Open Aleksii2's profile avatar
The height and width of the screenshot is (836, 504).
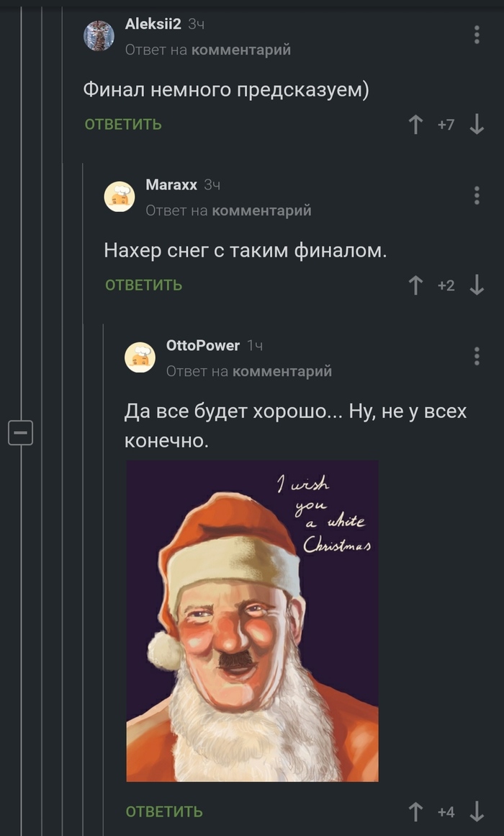point(99,36)
